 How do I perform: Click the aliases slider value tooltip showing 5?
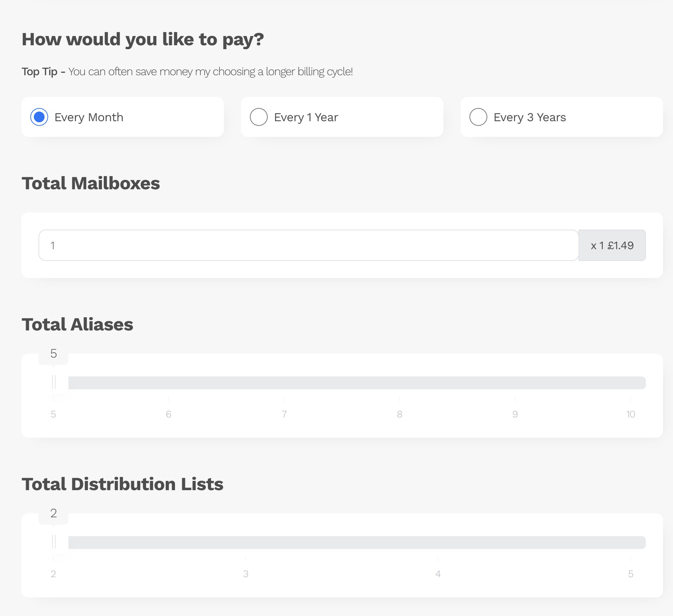click(53, 354)
